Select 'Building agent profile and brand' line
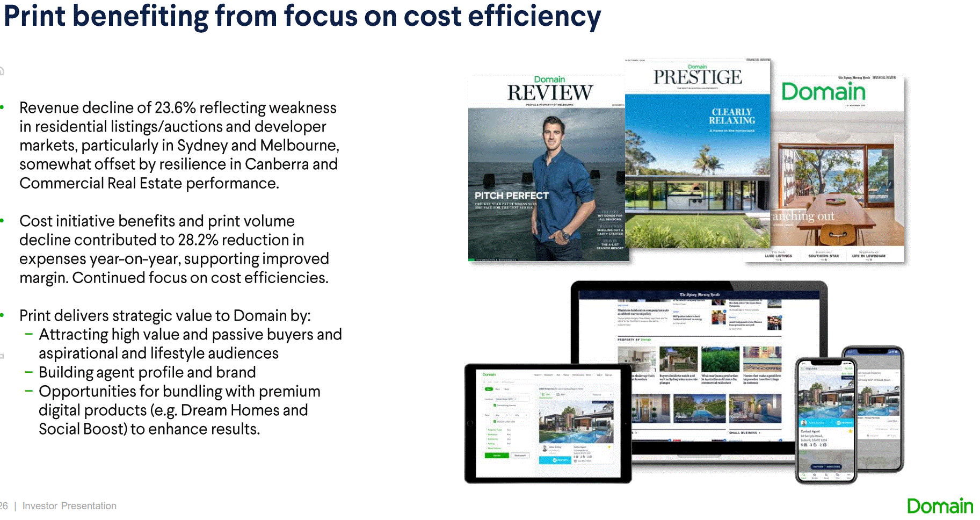The image size is (980, 520). [147, 372]
